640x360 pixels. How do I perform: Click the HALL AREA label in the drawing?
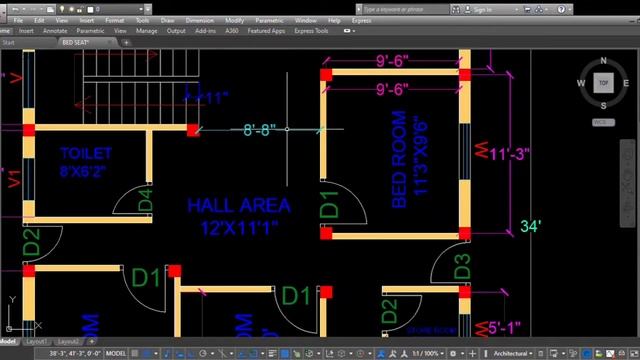(239, 206)
